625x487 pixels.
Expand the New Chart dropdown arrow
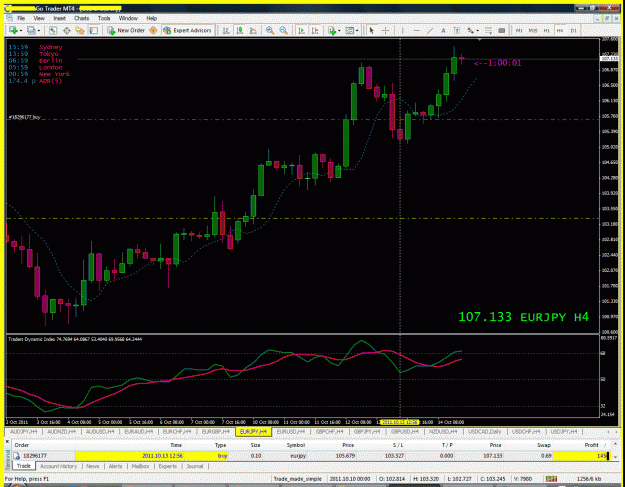(x=21, y=30)
